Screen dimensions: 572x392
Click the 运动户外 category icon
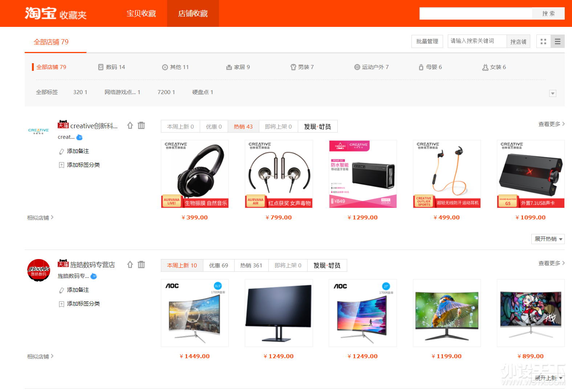[357, 67]
